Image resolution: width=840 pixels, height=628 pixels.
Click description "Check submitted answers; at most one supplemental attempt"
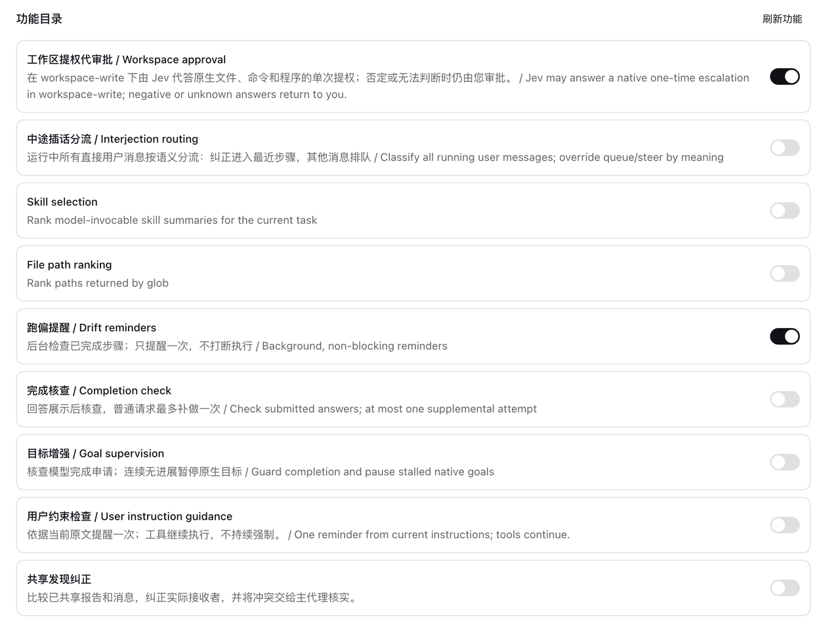(282, 409)
